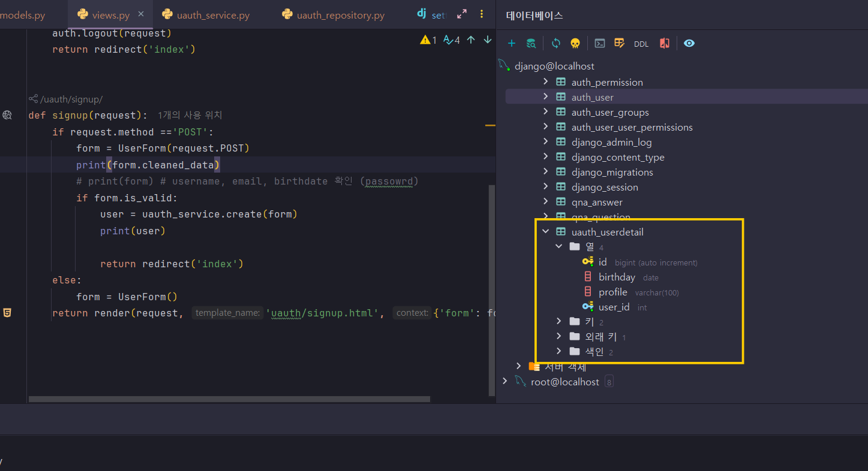Go to previous highlighted problem arrow

click(471, 40)
